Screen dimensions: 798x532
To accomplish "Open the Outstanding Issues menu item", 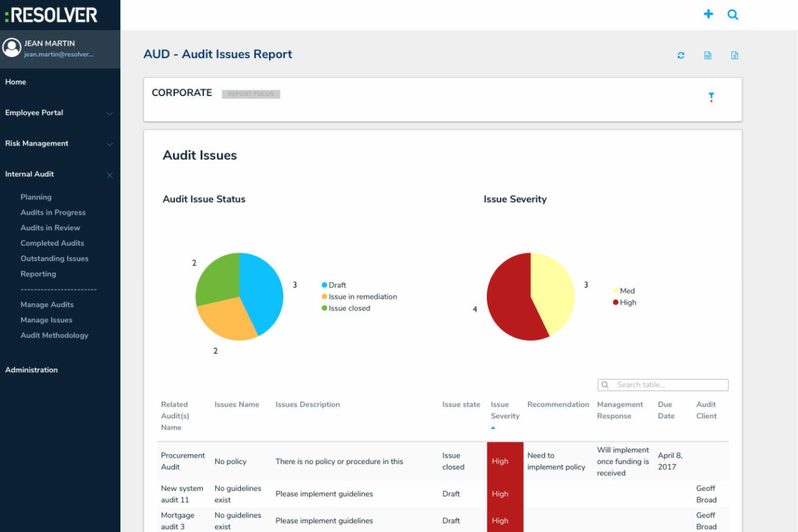I will (54, 258).
